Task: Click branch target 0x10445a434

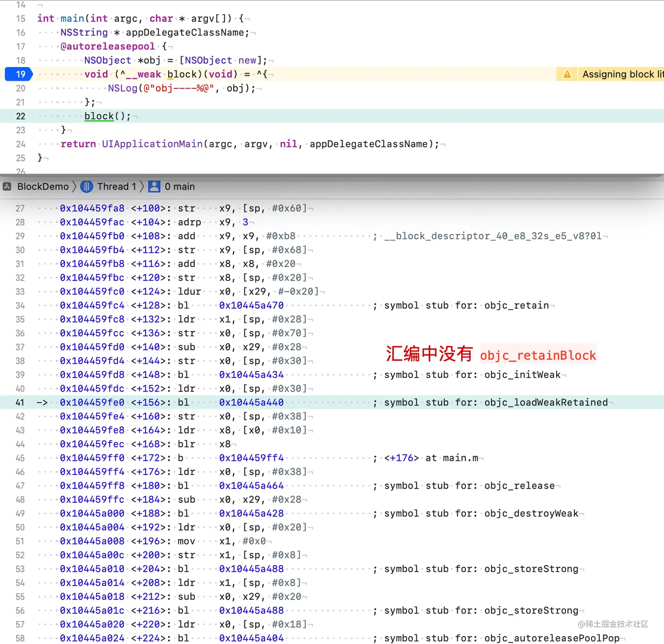Action: (251, 375)
